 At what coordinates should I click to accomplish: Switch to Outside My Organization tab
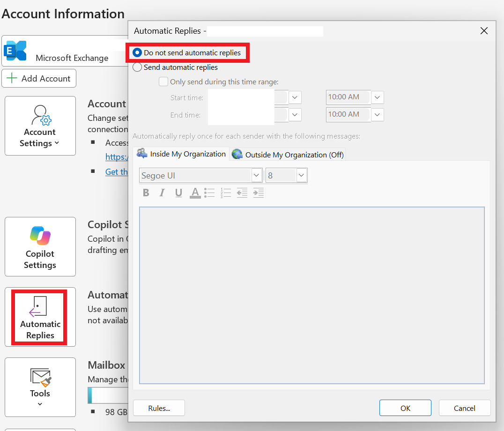(x=288, y=155)
